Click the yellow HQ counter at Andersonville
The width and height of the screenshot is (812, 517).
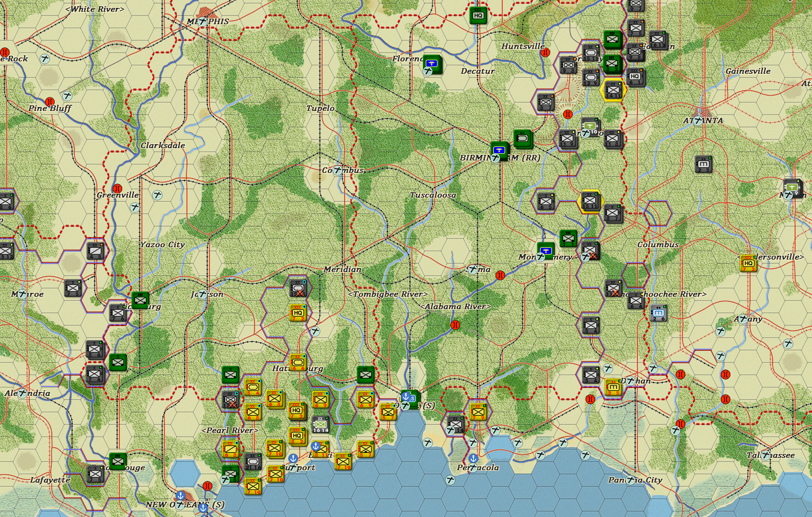click(x=748, y=263)
